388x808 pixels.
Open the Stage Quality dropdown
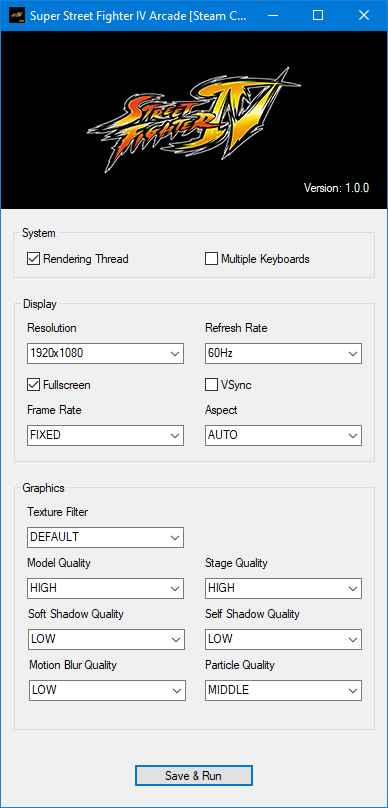tap(283, 588)
